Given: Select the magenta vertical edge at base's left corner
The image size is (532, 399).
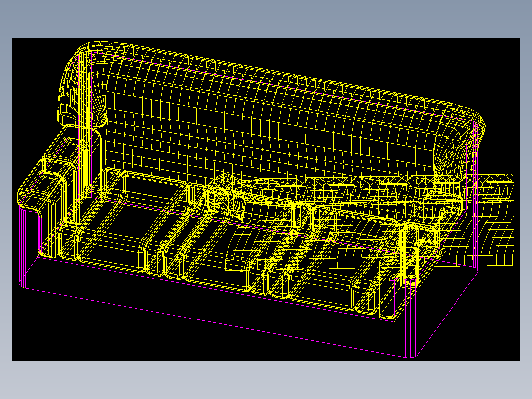Looking at the screenshot, I should (22, 246).
